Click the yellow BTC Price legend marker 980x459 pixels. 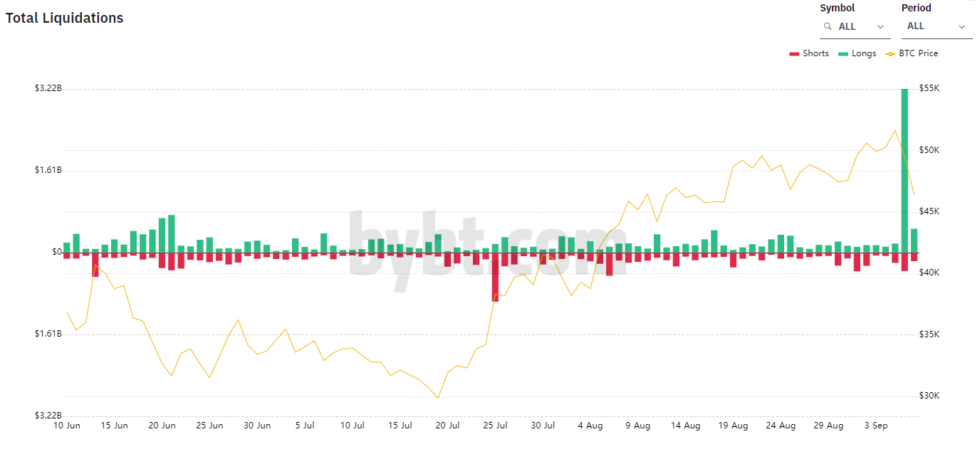pyautogui.click(x=890, y=53)
